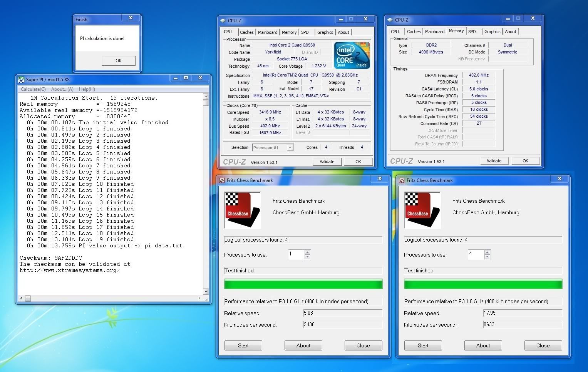Switch to About tab in left CPU-Z
The height and width of the screenshot is (372, 588).
coord(343,32)
